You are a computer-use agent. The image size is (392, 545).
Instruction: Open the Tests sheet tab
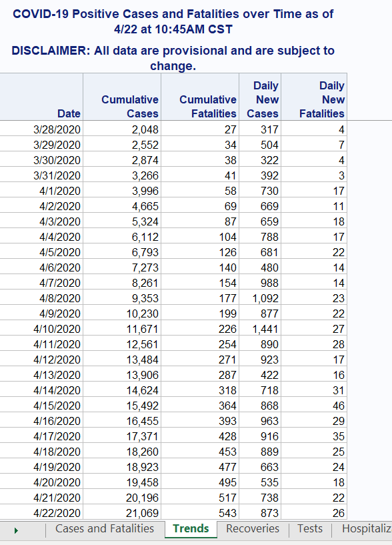coord(309,529)
